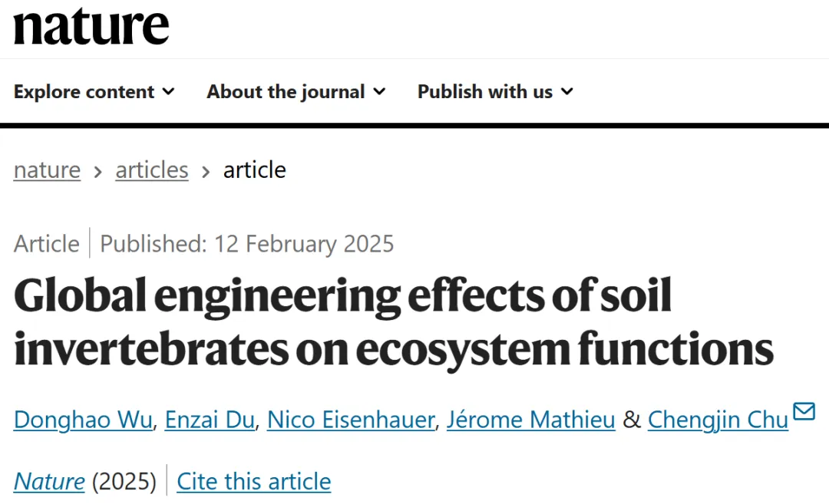This screenshot has height=504, width=829.
Task: Open the Jérome Mathieu author link
Action: 530,420
